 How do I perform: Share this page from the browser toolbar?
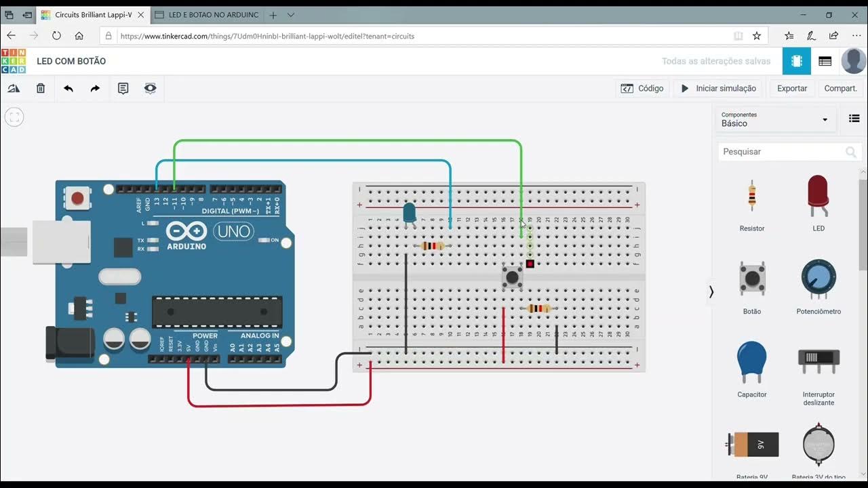pos(833,36)
